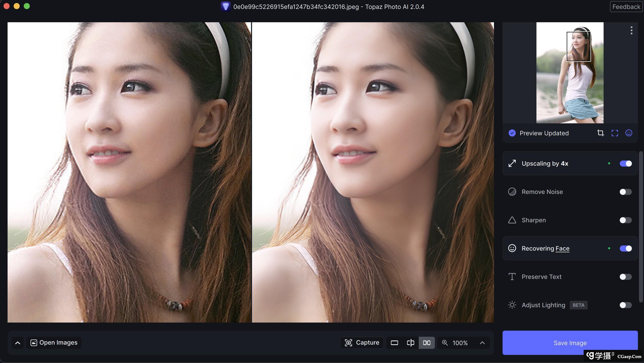Click the crop tool icon
This screenshot has width=644, height=363.
pyautogui.click(x=600, y=133)
